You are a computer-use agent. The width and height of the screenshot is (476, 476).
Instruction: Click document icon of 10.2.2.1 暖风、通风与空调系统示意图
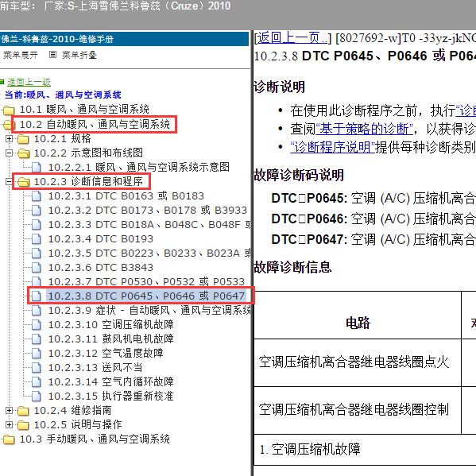pos(37,167)
